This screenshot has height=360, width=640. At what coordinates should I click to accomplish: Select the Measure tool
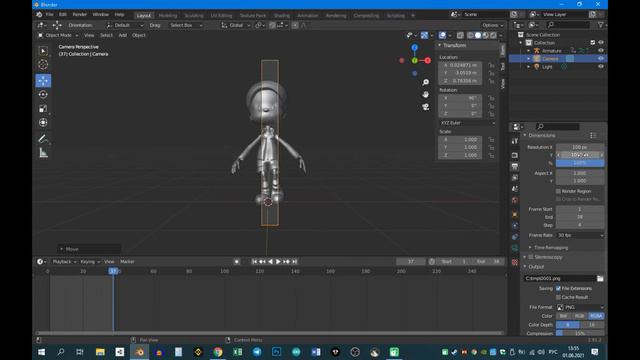[43, 153]
